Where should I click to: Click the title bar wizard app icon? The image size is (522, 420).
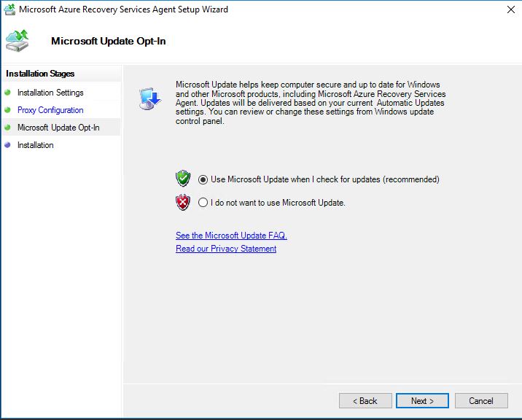[x=9, y=9]
